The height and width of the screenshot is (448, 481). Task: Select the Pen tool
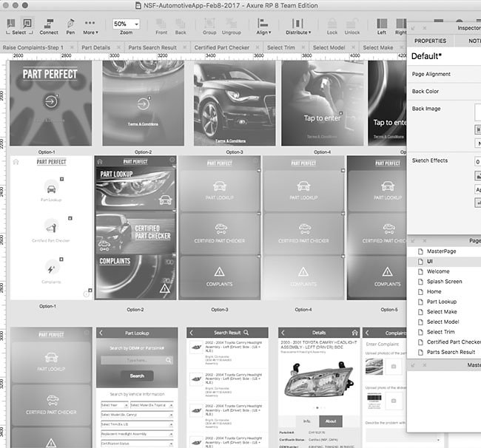70,27
